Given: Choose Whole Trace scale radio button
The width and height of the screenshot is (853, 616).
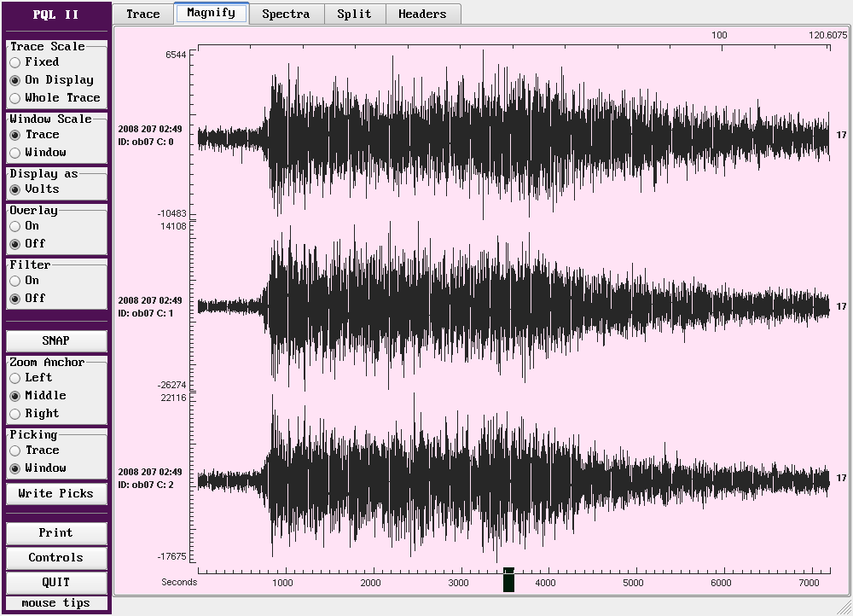Looking at the screenshot, I should pyautogui.click(x=15, y=98).
